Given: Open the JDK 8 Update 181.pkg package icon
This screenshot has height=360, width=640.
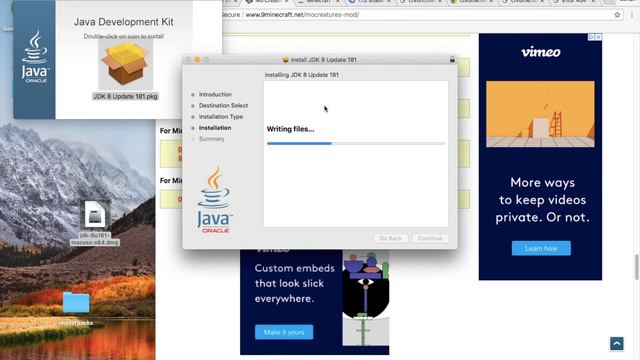Looking at the screenshot, I should (126, 64).
